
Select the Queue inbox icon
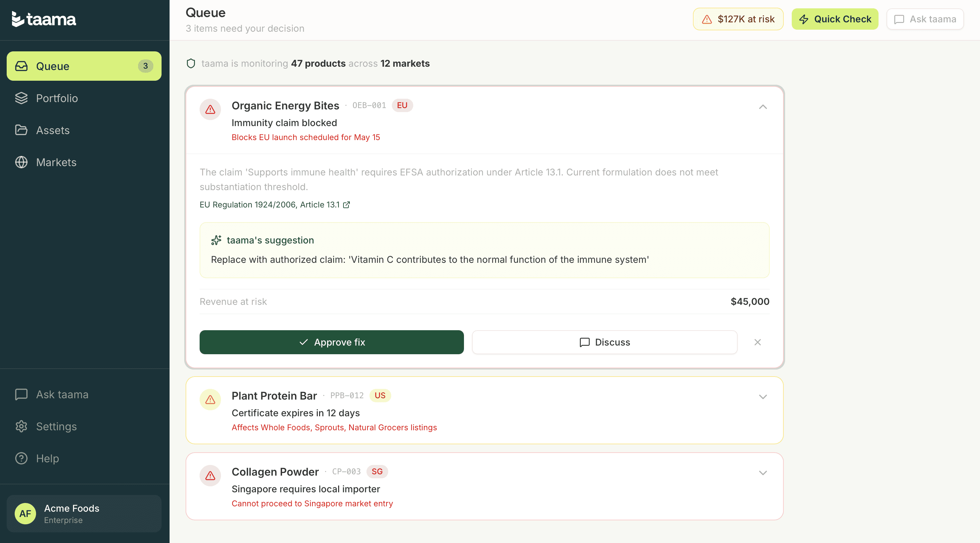pyautogui.click(x=21, y=66)
